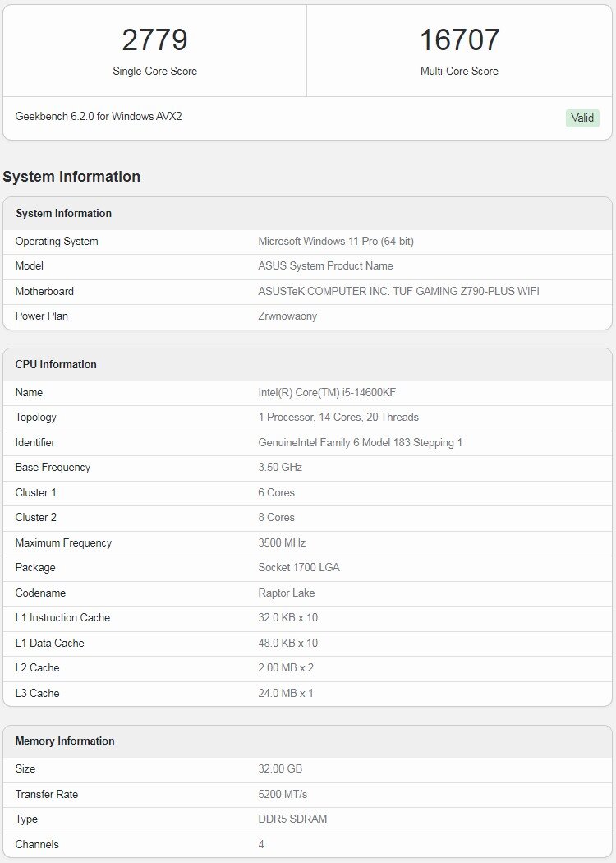Select the Channels row label
Viewport: 616px width, 863px height.
coord(37,844)
